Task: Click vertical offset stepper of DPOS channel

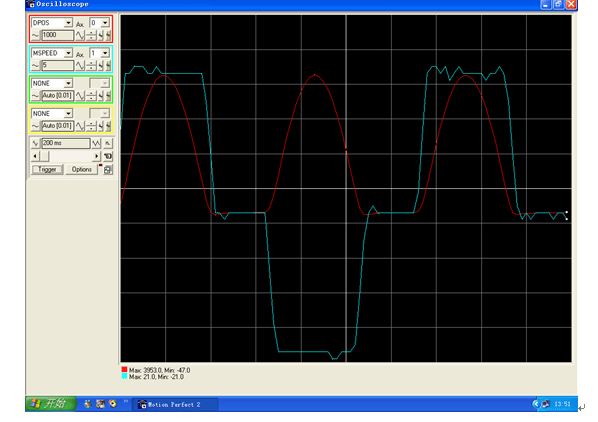Action: (x=91, y=35)
